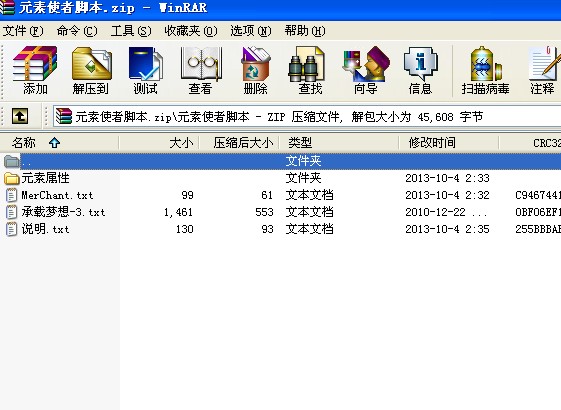This screenshot has height=410, width=561.
Task: Open the 收藏夹(O) menu
Action: [x=191, y=31]
